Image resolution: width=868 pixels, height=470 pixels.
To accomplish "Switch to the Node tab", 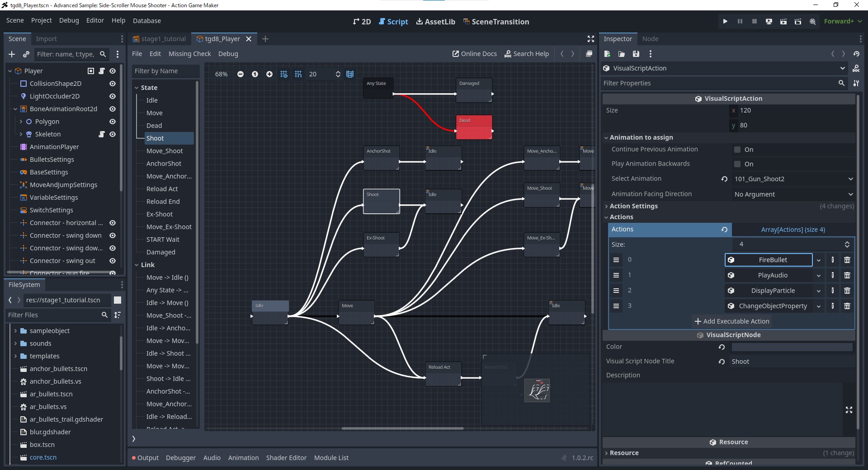I will [650, 39].
